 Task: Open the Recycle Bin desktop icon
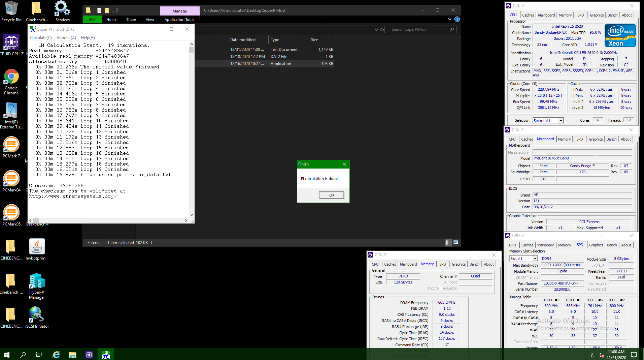[11, 11]
